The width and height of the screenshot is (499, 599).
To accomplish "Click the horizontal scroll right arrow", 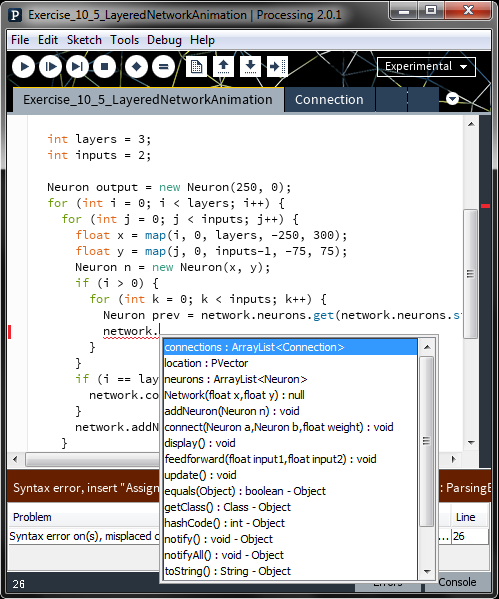I will (454, 460).
